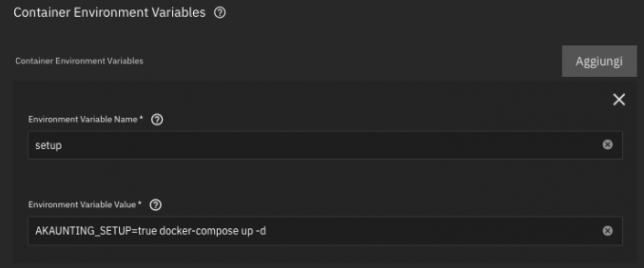Image resolution: width=644 pixels, height=268 pixels.
Task: Show help for Environment Variable Name
Action: point(157,120)
